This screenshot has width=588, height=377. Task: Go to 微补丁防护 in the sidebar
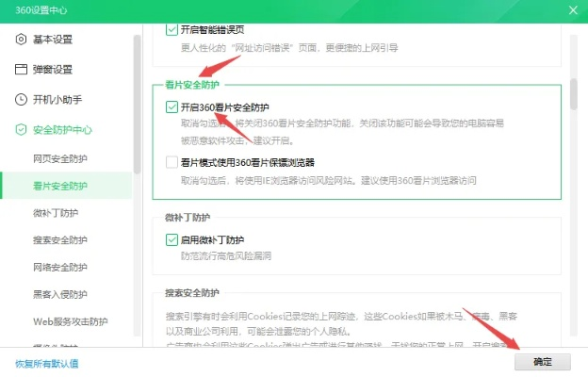click(x=55, y=213)
